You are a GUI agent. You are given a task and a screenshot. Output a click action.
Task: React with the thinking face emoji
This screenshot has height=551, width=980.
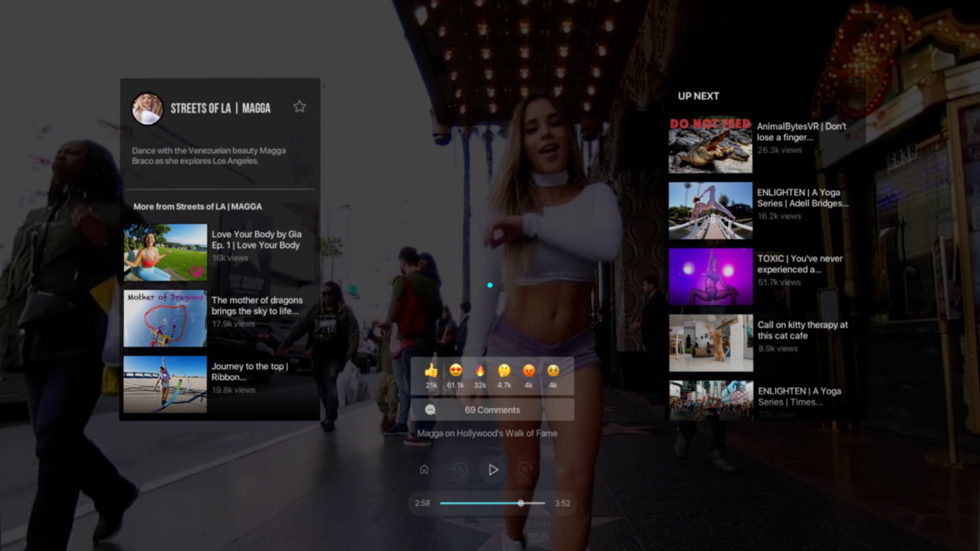point(504,371)
